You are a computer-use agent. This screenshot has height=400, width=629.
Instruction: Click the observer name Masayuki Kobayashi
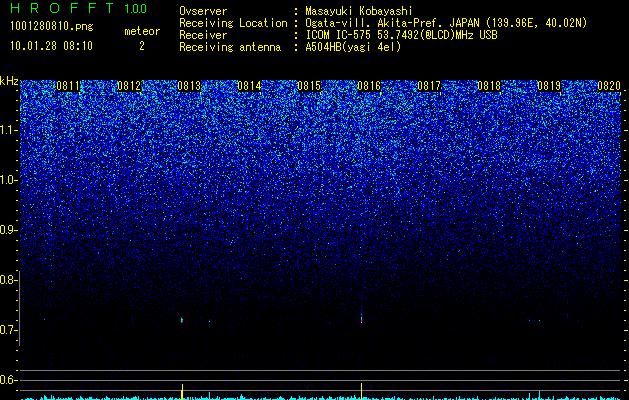coord(359,11)
